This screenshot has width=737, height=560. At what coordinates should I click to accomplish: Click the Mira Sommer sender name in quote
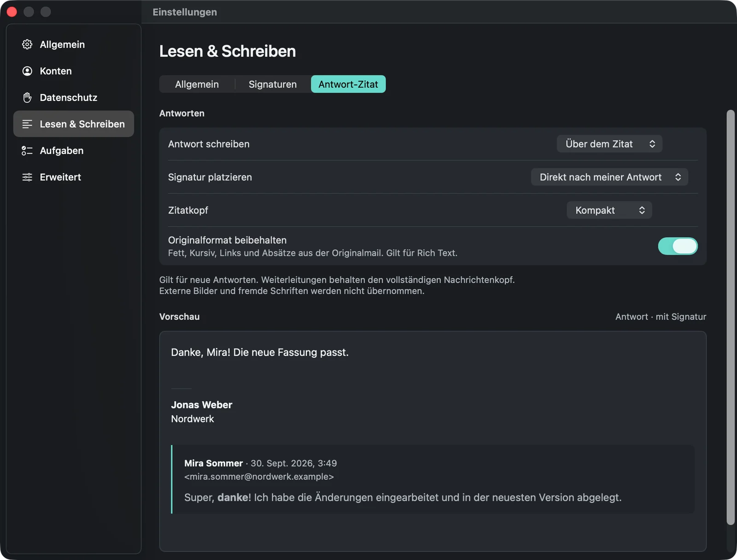(213, 463)
